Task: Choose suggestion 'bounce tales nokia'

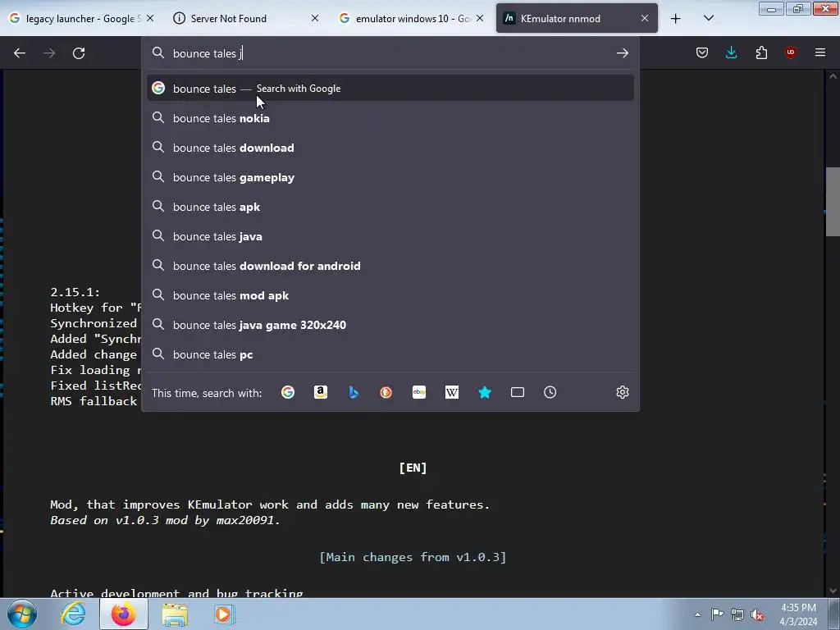Action: tap(390, 118)
